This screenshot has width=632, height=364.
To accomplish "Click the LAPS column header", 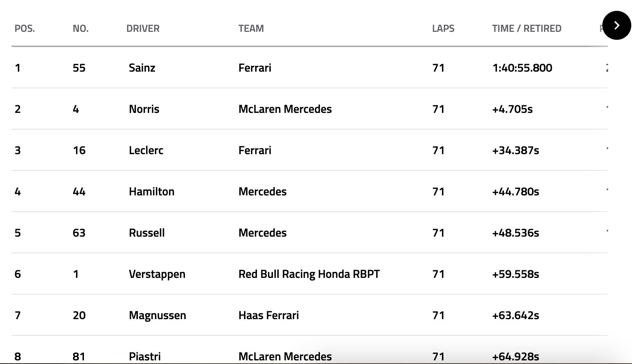I will (443, 29).
